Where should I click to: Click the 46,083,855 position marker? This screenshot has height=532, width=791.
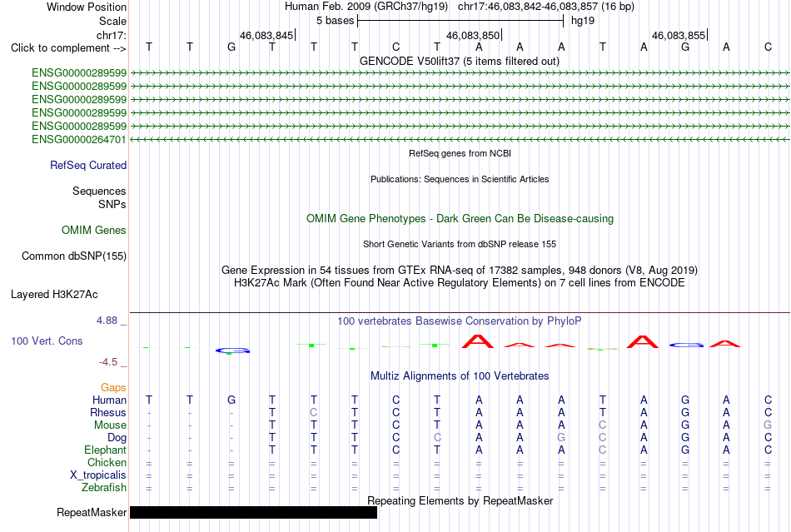click(679, 36)
